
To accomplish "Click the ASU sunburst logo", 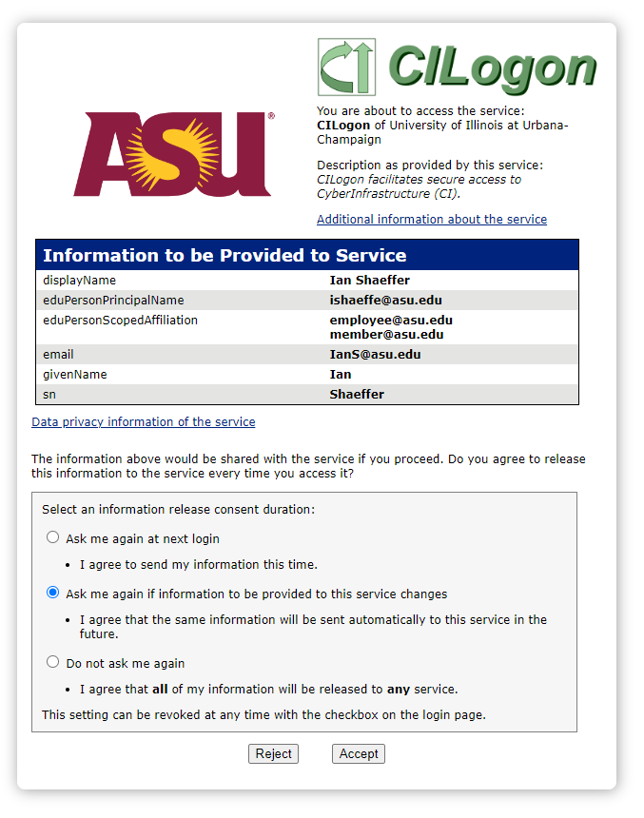I will [x=173, y=154].
